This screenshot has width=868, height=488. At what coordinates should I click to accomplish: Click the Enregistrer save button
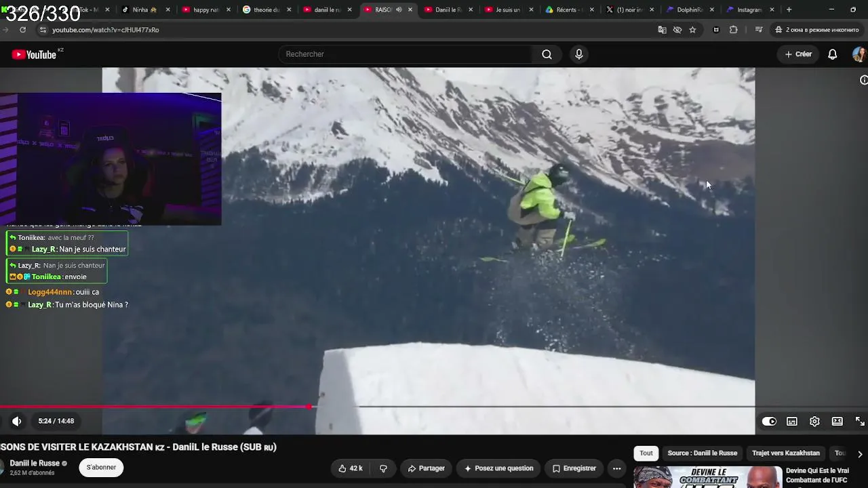[574, 468]
